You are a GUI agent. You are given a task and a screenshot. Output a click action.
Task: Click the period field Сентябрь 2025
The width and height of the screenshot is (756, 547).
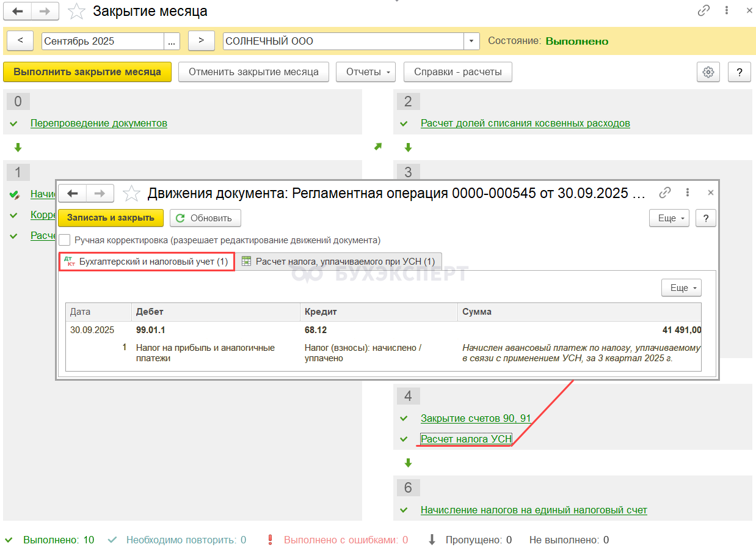(x=103, y=42)
